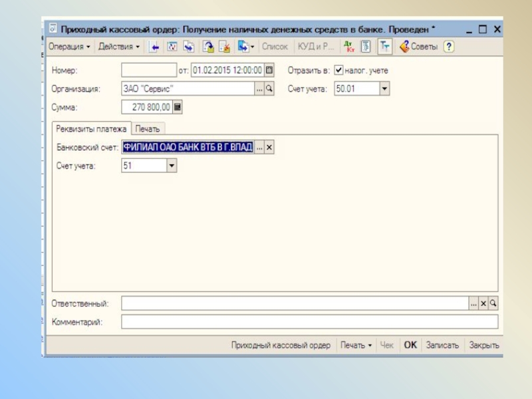Click the yellow question mark help icon
The height and width of the screenshot is (399, 532).
coord(449,47)
